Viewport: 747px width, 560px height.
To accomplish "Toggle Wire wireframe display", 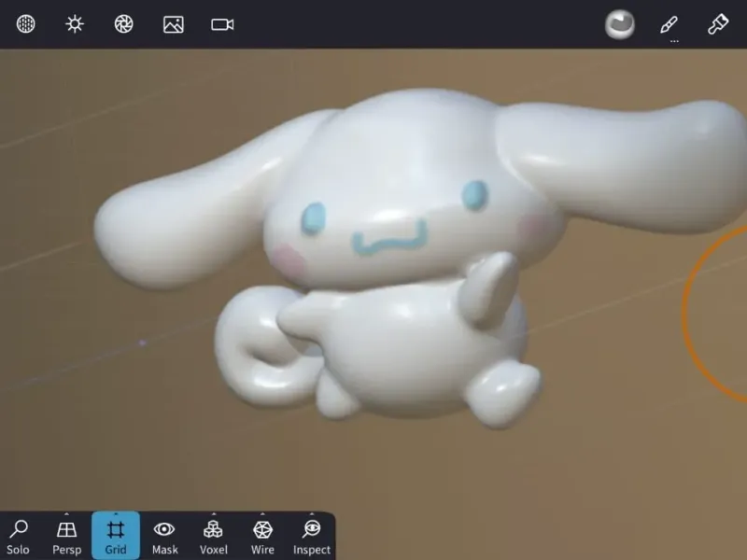I will pos(262,537).
